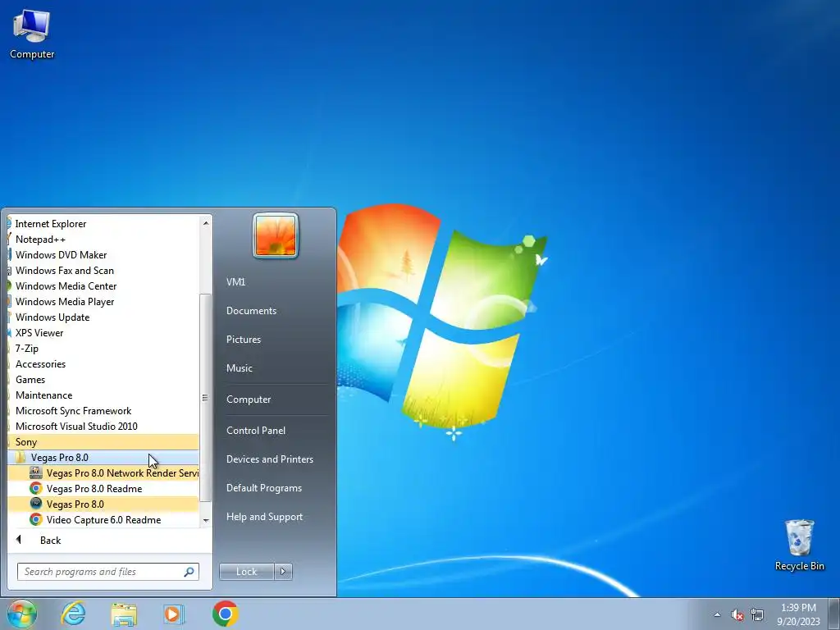Open the VM1 user folder
The image size is (840, 630).
click(276, 282)
